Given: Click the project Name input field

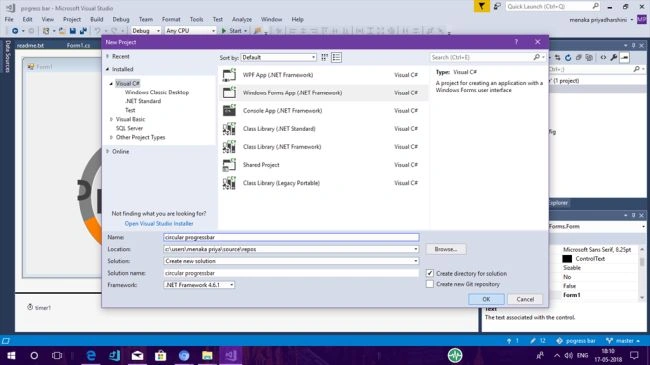Looking at the screenshot, I should click(291, 237).
